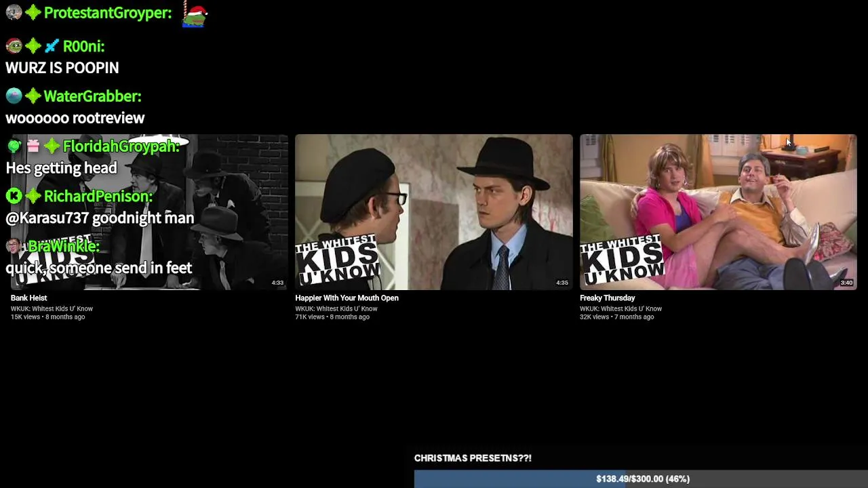
Task: Click the quick, someone send in feet message
Action: pos(99,268)
